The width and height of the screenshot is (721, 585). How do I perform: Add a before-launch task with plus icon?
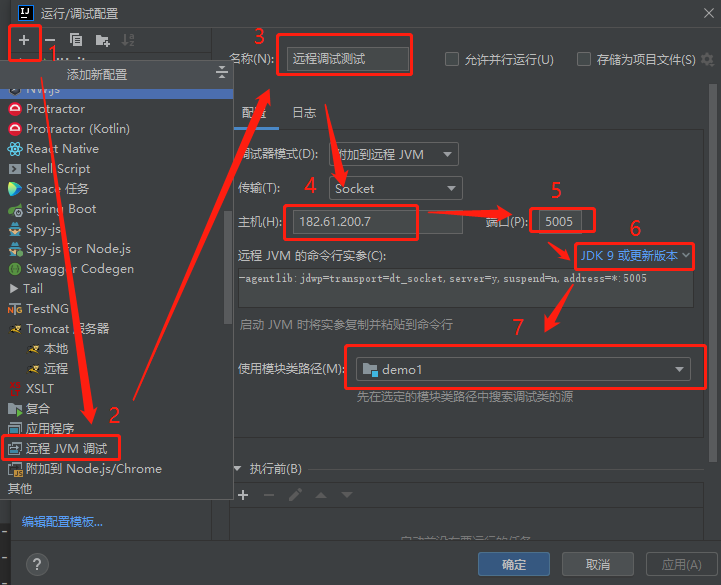[x=243, y=495]
